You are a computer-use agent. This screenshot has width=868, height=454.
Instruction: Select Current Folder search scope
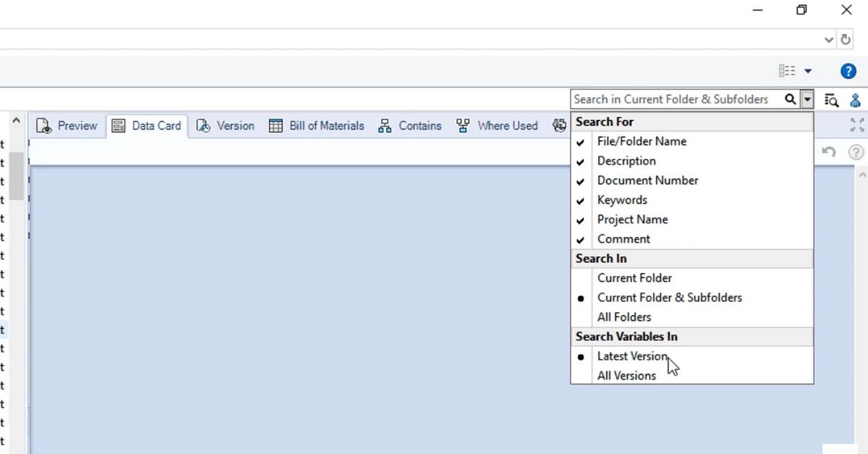point(634,278)
